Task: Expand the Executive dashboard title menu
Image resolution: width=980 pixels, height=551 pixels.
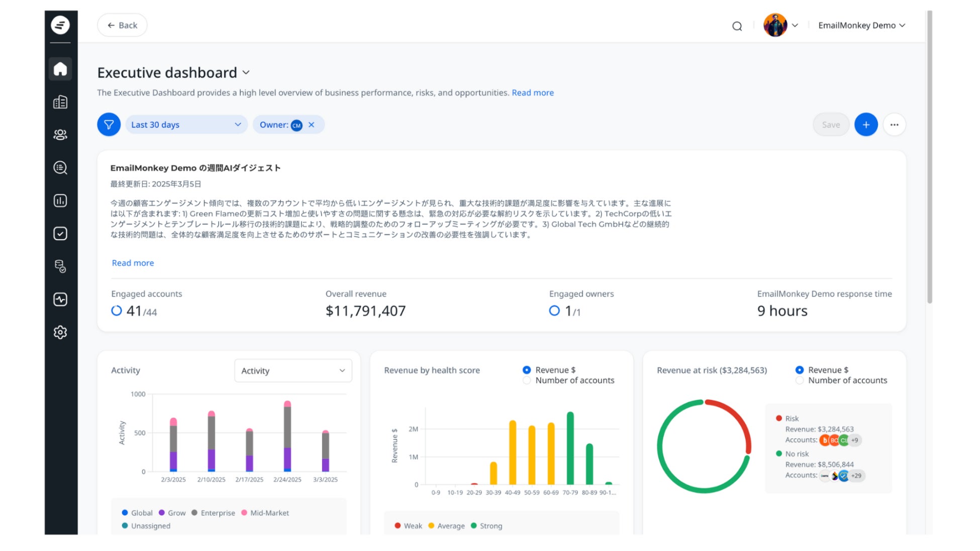Action: (x=246, y=73)
